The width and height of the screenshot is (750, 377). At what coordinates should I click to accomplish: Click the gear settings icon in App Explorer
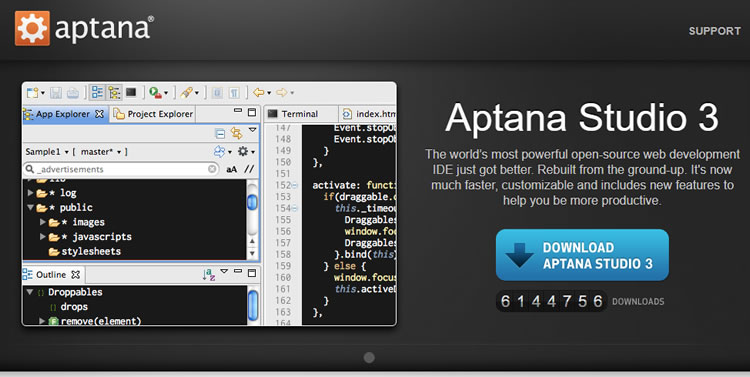[243, 152]
